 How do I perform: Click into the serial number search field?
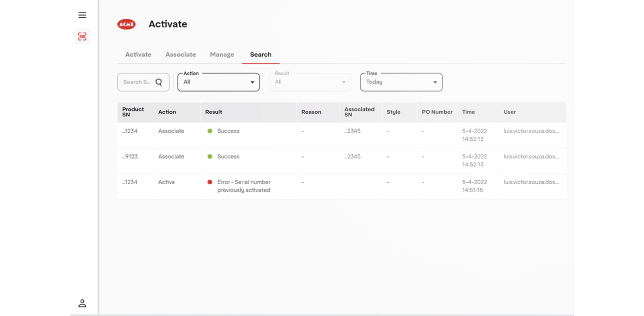[x=137, y=82]
